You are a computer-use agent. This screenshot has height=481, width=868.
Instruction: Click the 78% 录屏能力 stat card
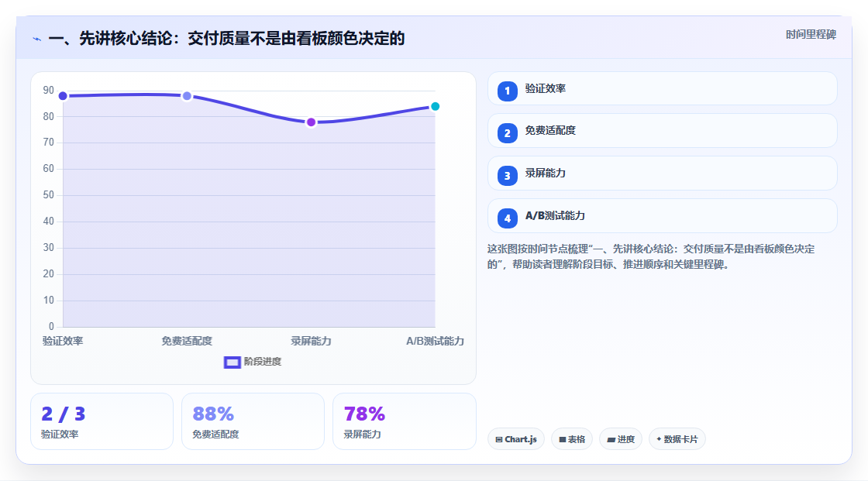404,421
